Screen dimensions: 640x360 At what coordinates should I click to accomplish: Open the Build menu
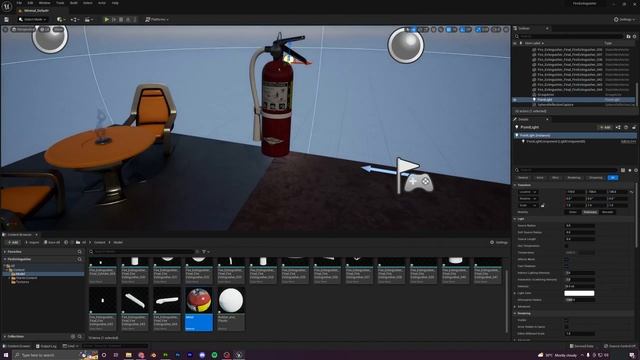coord(73,3)
